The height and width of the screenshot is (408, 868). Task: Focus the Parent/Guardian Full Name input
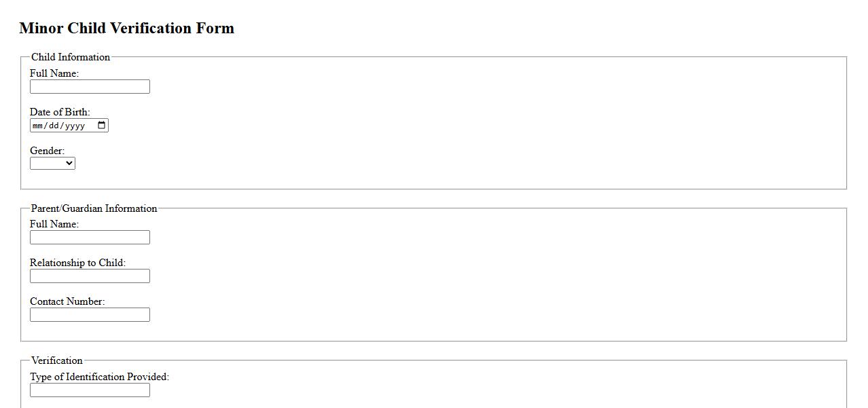pos(90,238)
